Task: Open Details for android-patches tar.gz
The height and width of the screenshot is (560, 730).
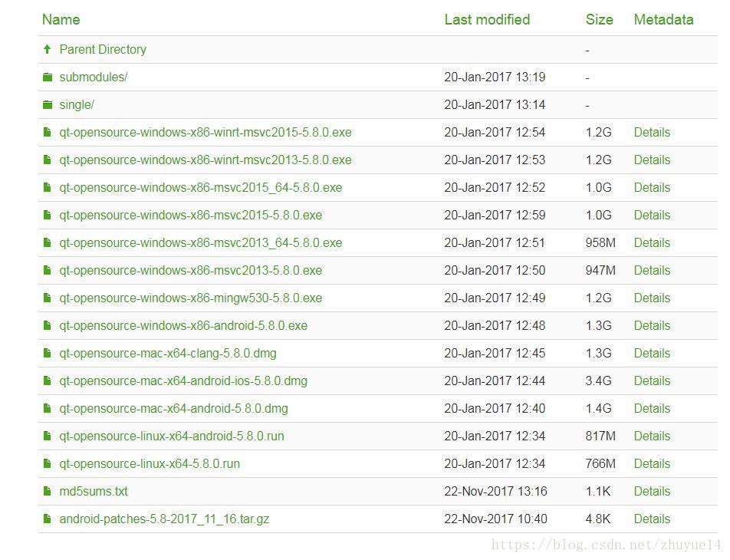Action: point(653,519)
